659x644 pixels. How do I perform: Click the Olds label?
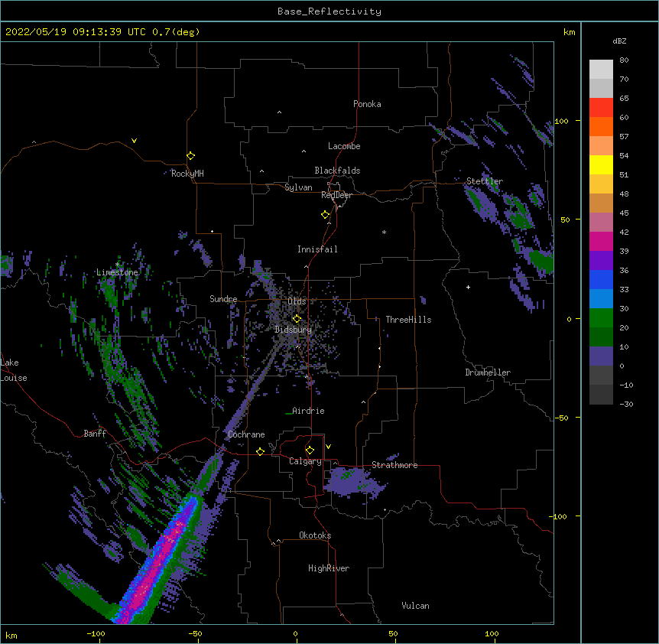[x=297, y=301]
